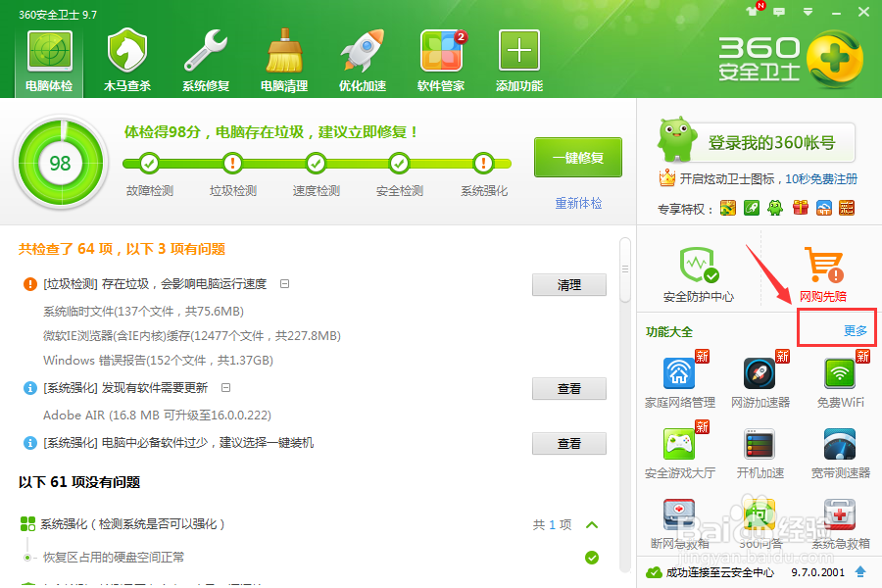Click 登录我的360帐号 button
The image size is (882, 588).
pos(771,143)
